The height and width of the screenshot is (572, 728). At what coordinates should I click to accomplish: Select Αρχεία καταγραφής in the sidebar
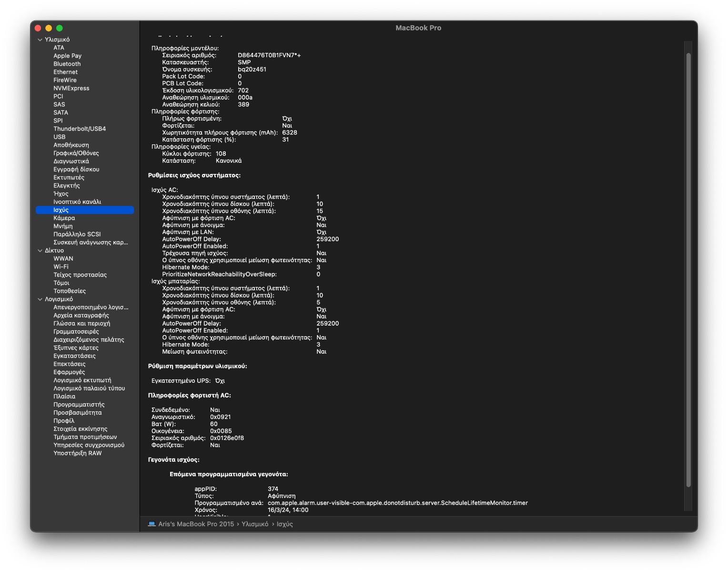pyautogui.click(x=81, y=315)
